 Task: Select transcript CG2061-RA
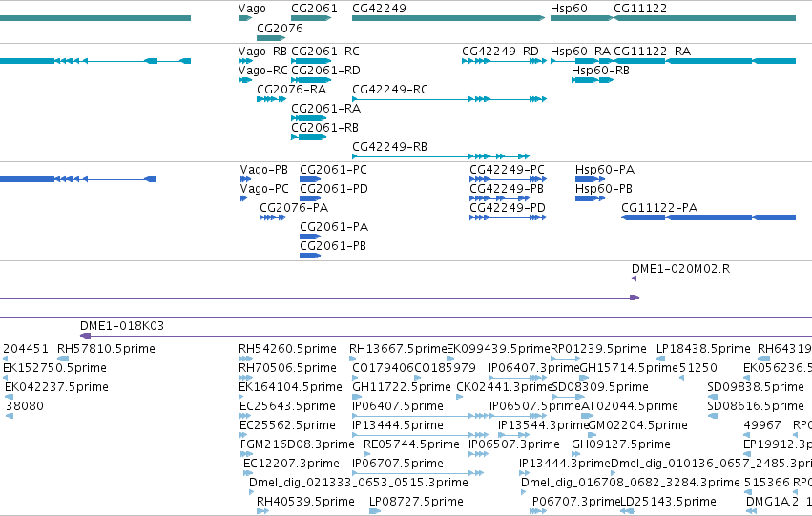[x=325, y=109]
